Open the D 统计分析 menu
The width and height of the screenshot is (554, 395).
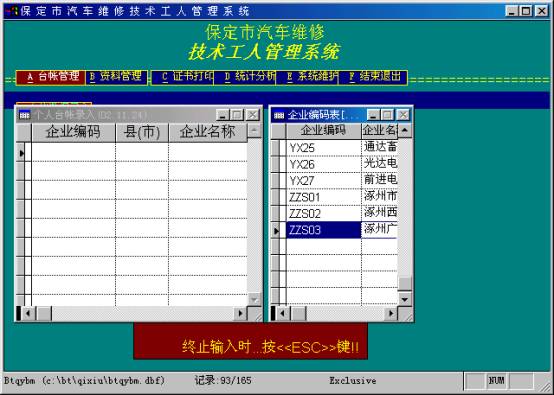click(245, 77)
